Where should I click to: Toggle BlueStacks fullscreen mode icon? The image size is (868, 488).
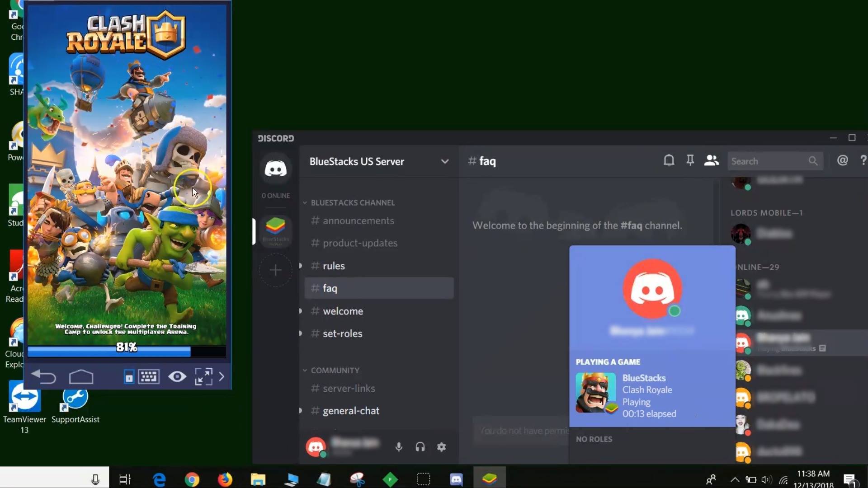(203, 376)
